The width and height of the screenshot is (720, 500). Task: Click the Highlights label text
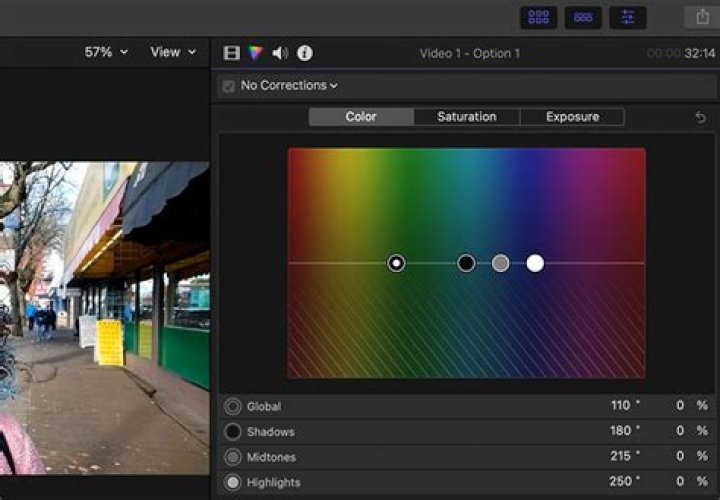pyautogui.click(x=274, y=483)
